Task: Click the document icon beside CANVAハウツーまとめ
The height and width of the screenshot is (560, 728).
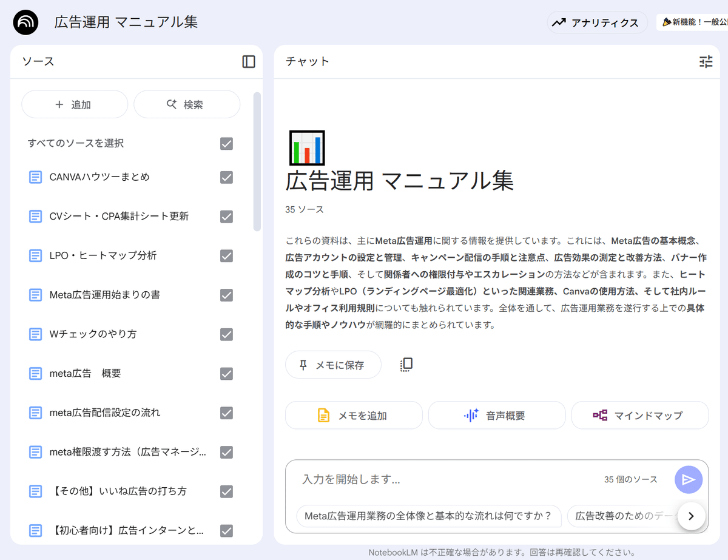Action: pos(35,177)
